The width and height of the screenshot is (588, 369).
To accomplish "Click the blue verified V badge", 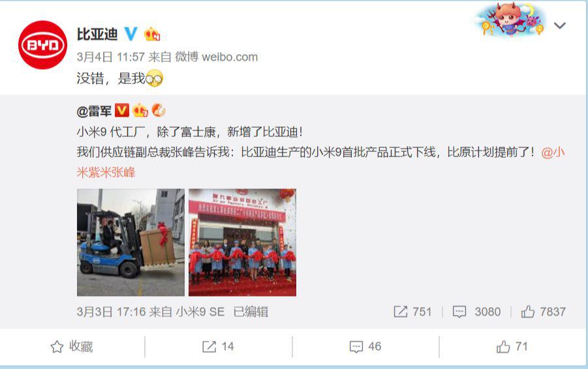I will (131, 34).
